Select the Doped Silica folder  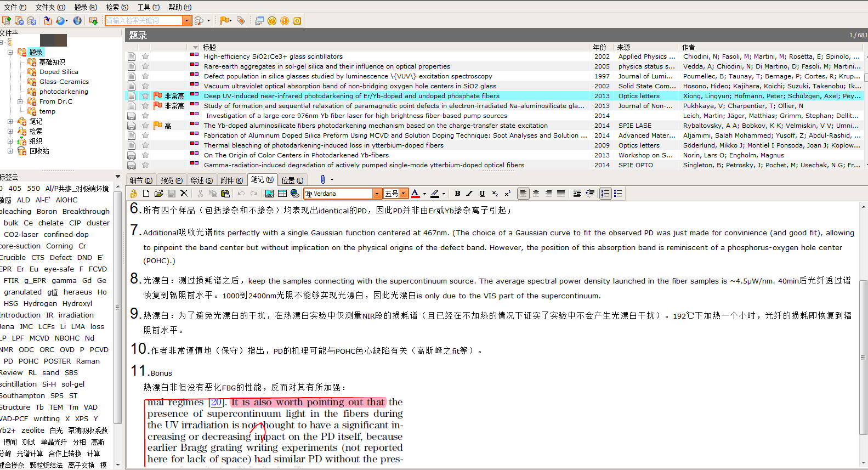tap(59, 72)
